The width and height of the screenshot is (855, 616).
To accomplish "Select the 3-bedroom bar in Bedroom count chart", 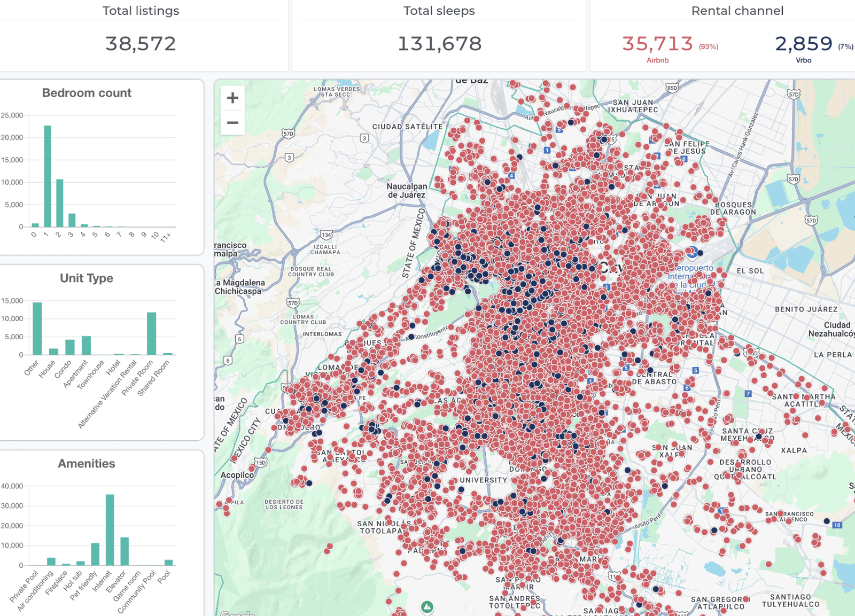I will coord(72,220).
